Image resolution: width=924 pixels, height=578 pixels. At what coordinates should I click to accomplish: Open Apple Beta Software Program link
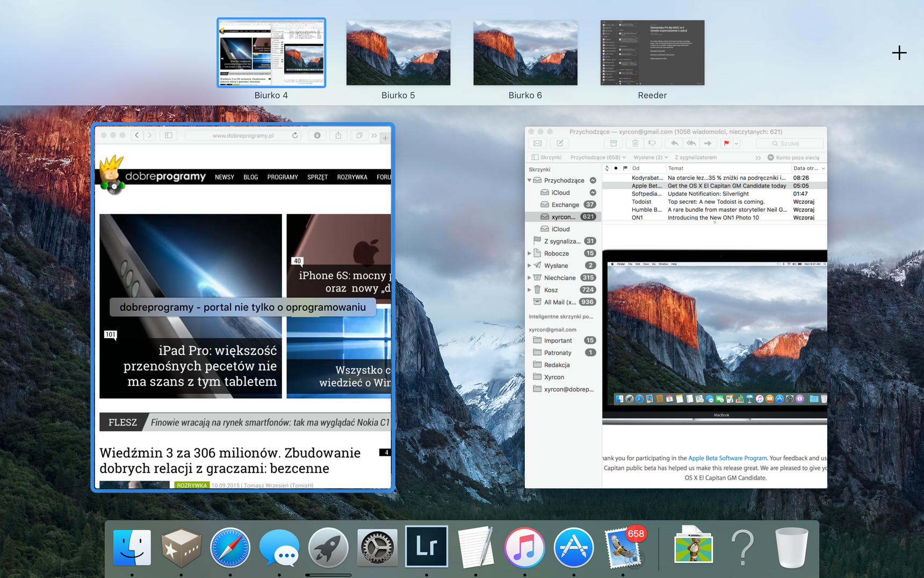click(x=727, y=458)
